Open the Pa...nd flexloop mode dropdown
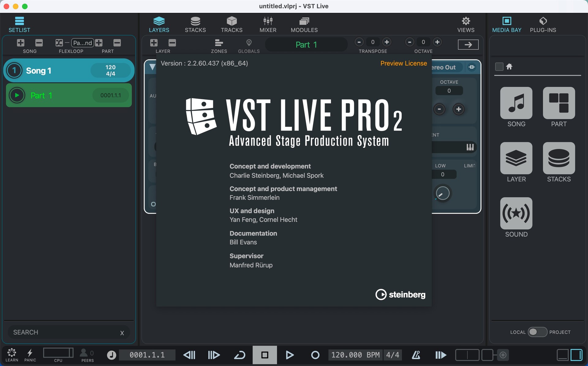The height and width of the screenshot is (366, 588). coord(82,43)
